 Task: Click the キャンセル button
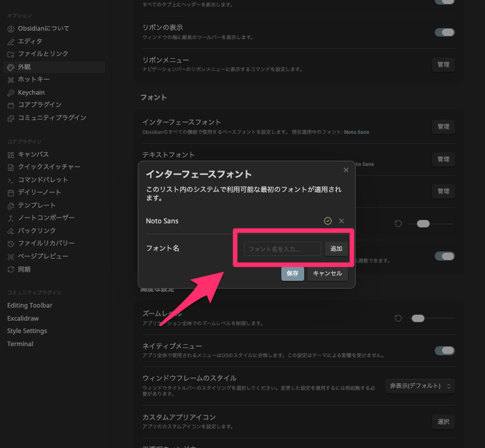tap(327, 274)
